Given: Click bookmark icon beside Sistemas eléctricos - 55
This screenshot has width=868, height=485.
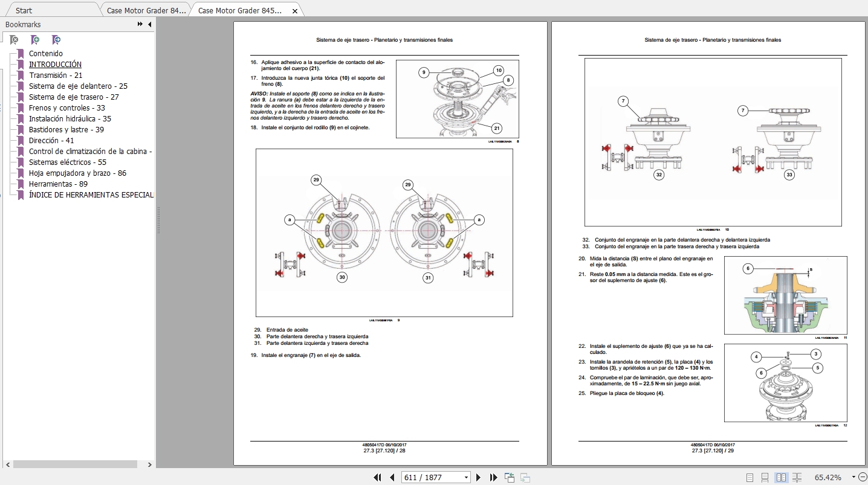Looking at the screenshot, I should (x=21, y=162).
